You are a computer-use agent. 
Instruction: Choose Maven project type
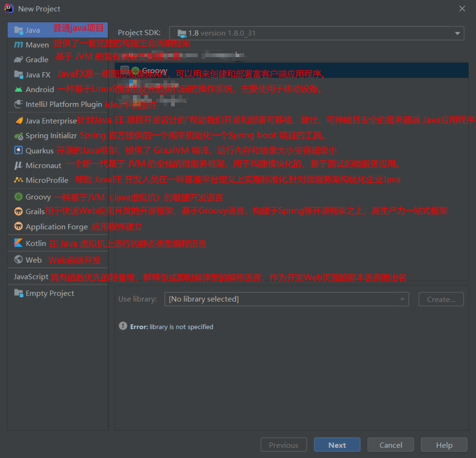[58, 45]
